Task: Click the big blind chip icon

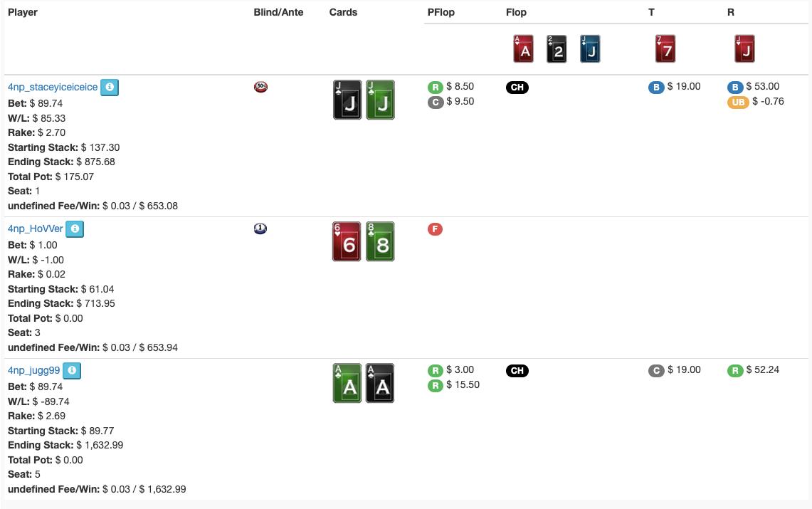Action: [x=260, y=229]
